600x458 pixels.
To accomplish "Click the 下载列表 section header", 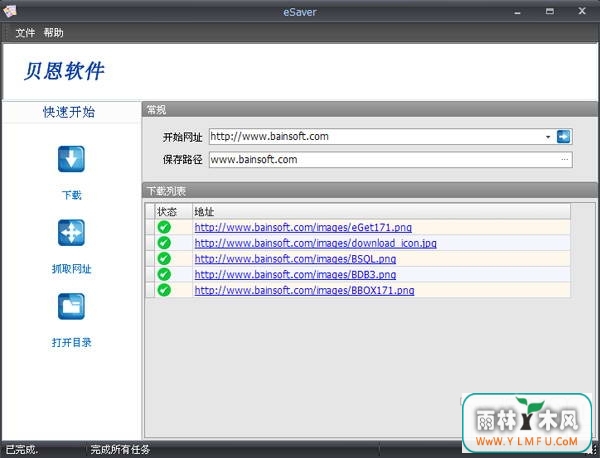I will [x=369, y=191].
